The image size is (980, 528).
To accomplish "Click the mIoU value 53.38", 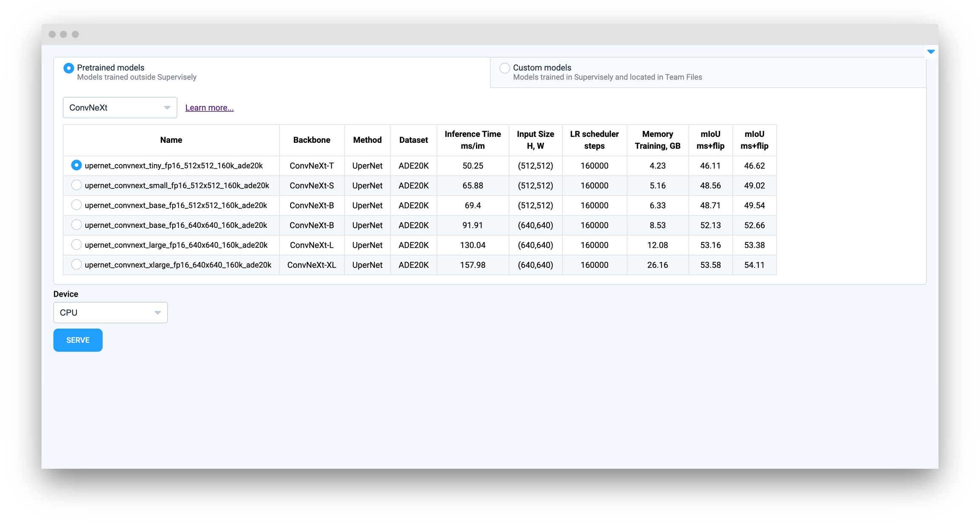I will pyautogui.click(x=755, y=245).
